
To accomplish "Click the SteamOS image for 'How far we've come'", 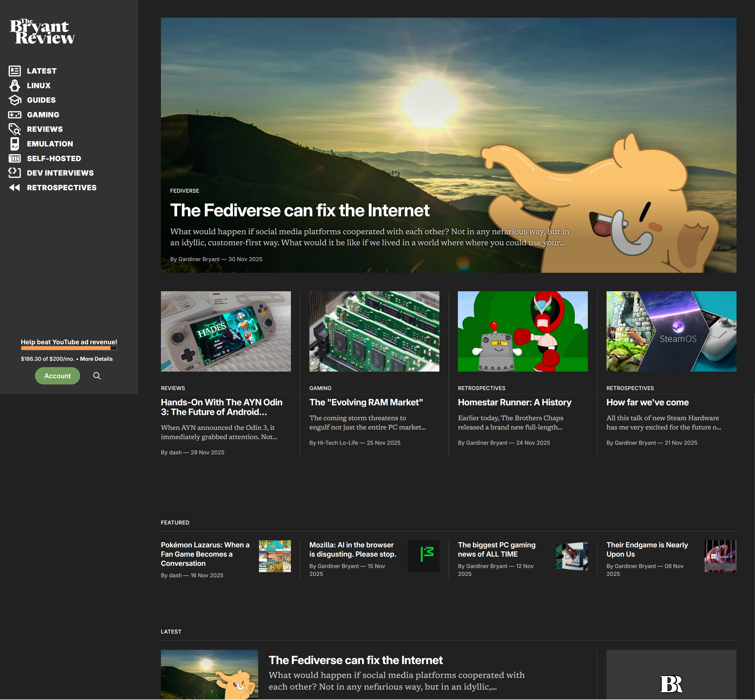I will pos(670,331).
